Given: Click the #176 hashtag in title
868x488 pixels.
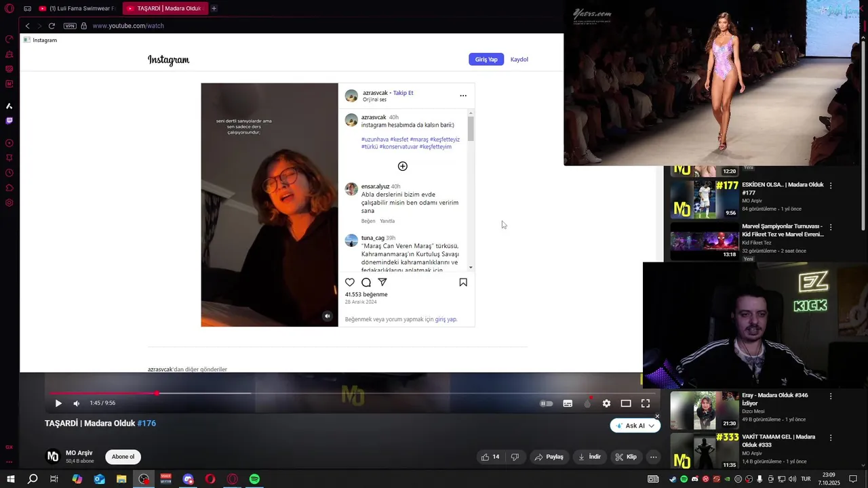Looking at the screenshot, I should (x=146, y=423).
